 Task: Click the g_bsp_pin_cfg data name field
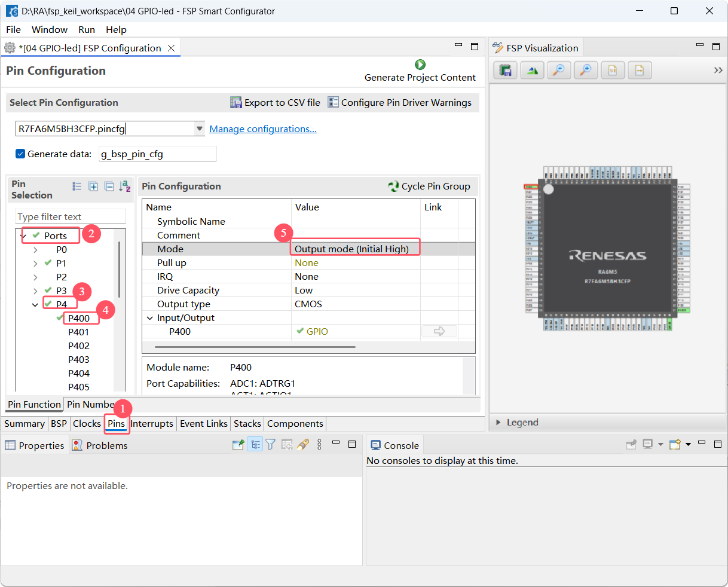(x=158, y=154)
